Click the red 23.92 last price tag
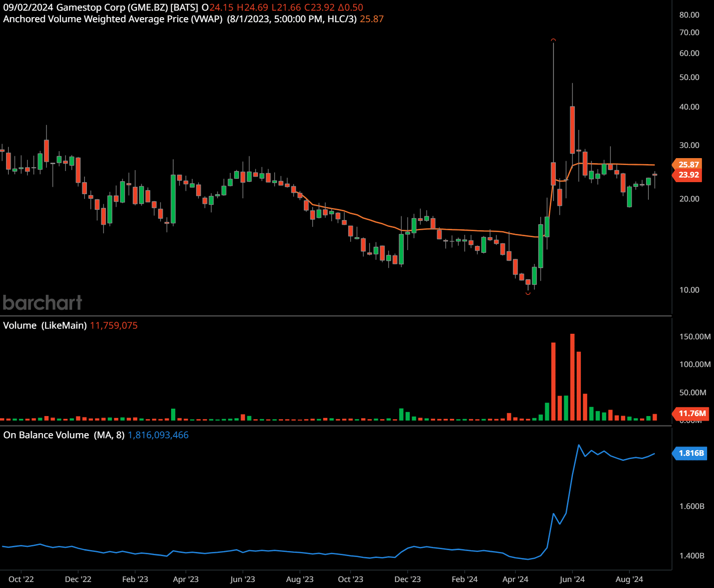714x588 pixels. pyautogui.click(x=688, y=175)
